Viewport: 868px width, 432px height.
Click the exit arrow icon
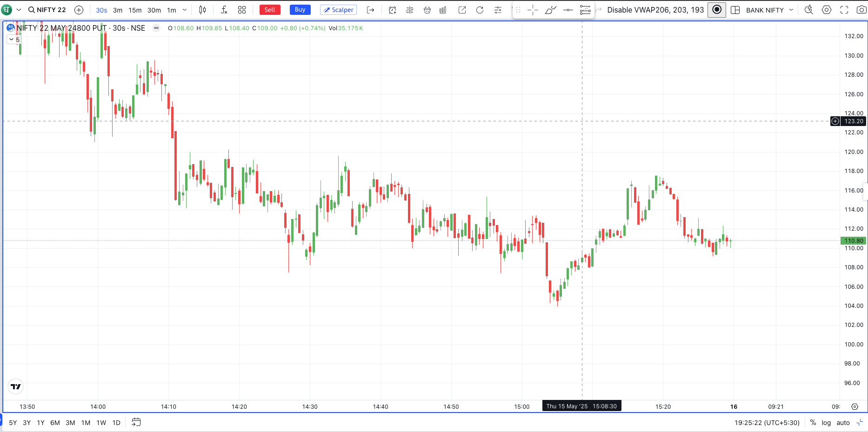click(371, 10)
